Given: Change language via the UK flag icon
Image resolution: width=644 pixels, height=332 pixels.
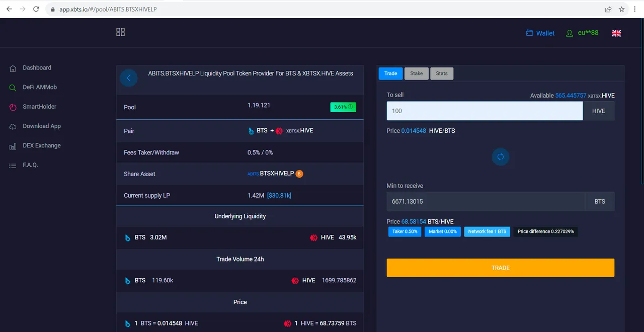Looking at the screenshot, I should (616, 33).
